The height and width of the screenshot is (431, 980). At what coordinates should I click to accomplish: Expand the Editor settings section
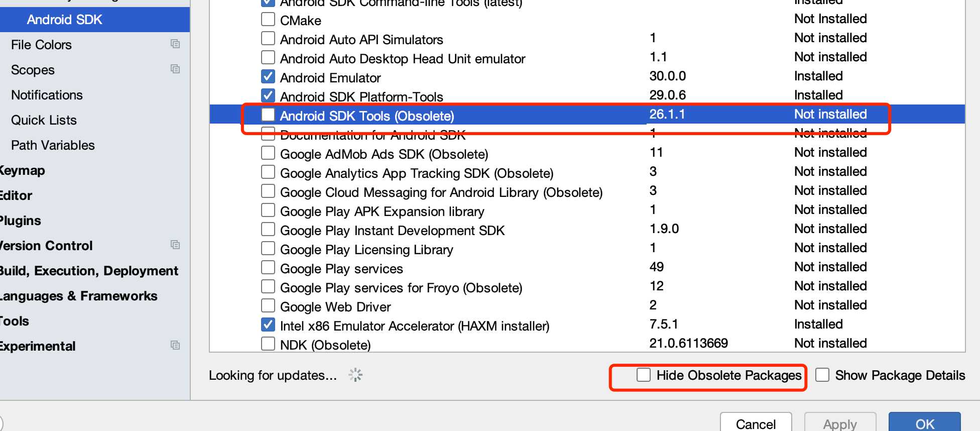(x=16, y=195)
